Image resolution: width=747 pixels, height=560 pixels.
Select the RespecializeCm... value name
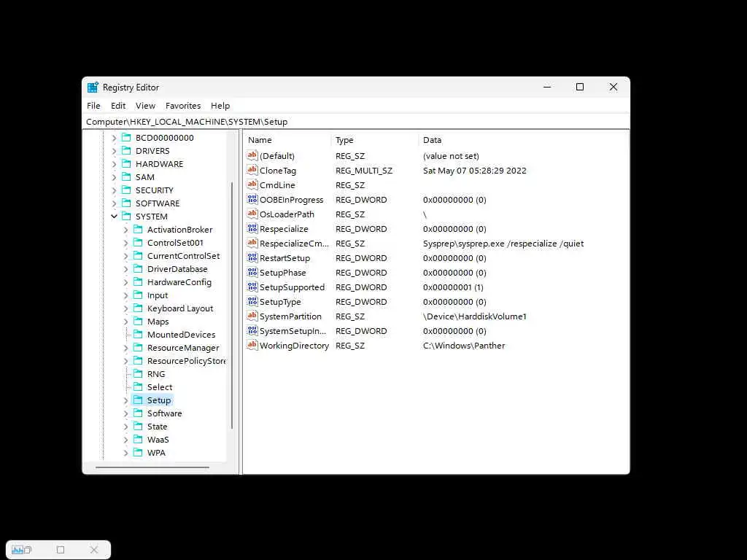tap(294, 244)
